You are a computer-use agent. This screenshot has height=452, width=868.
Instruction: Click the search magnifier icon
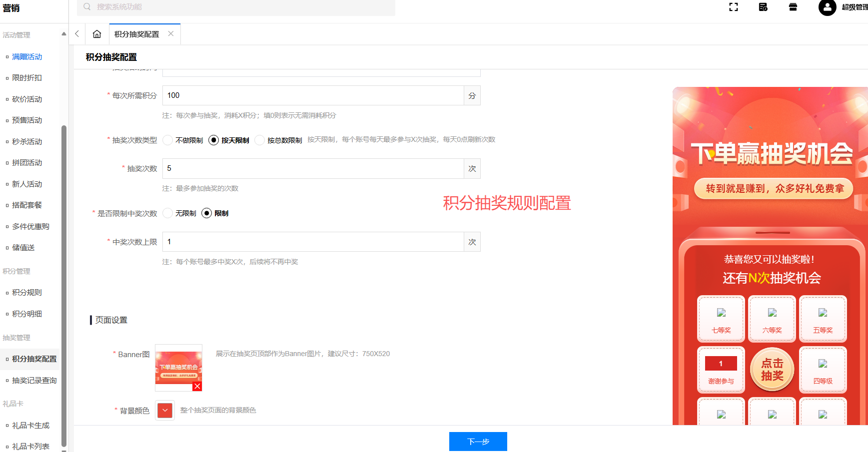(87, 7)
